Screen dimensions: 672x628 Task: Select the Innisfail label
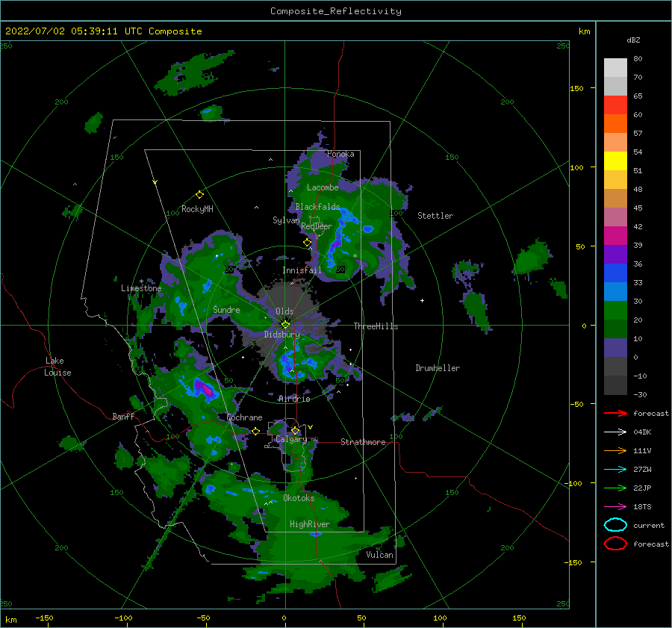[302, 270]
